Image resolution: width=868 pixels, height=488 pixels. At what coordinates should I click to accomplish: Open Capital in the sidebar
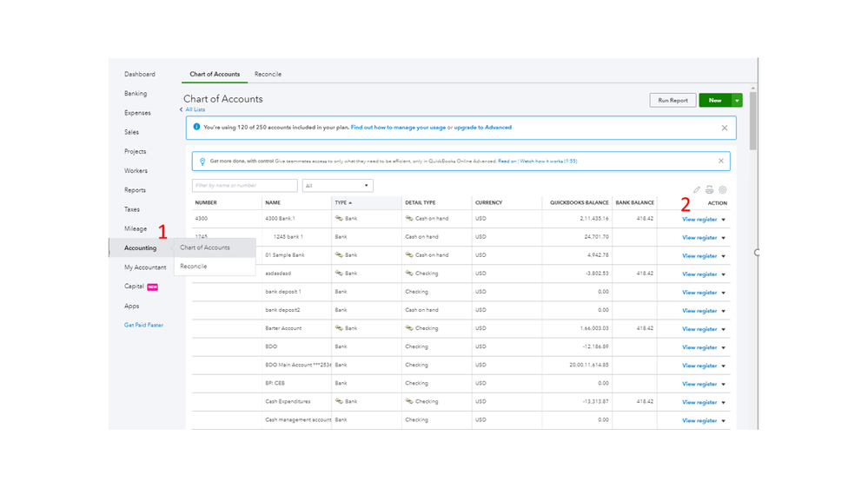click(x=134, y=286)
